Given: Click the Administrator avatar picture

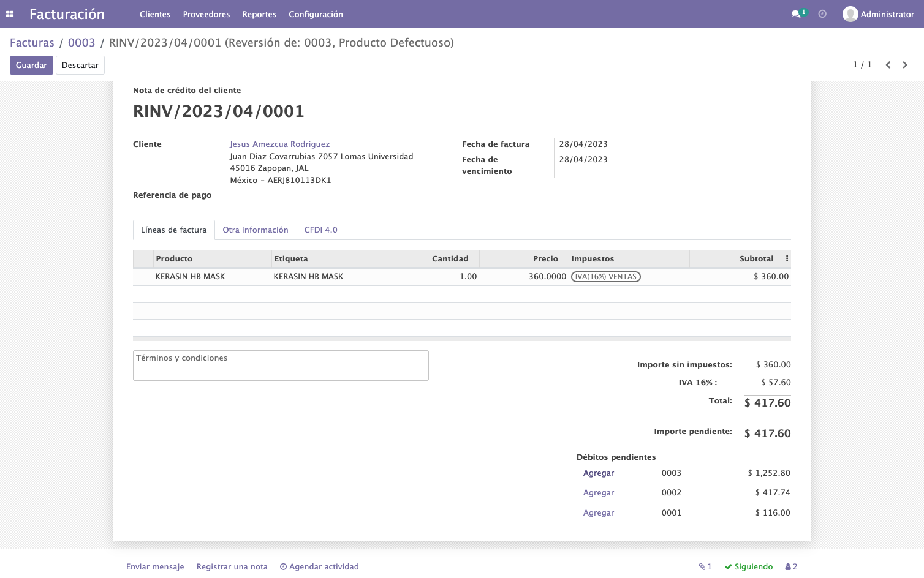Looking at the screenshot, I should (x=850, y=14).
